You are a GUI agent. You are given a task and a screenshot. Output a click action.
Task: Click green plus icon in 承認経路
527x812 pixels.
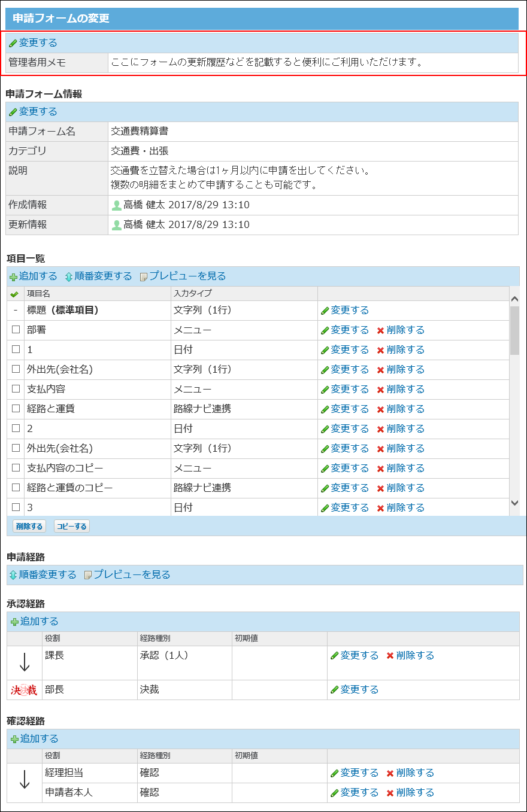14,622
